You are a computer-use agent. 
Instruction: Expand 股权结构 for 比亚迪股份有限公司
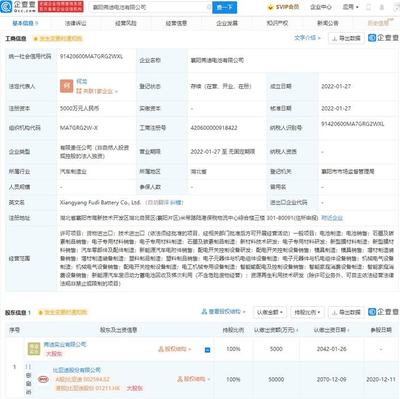194,379
